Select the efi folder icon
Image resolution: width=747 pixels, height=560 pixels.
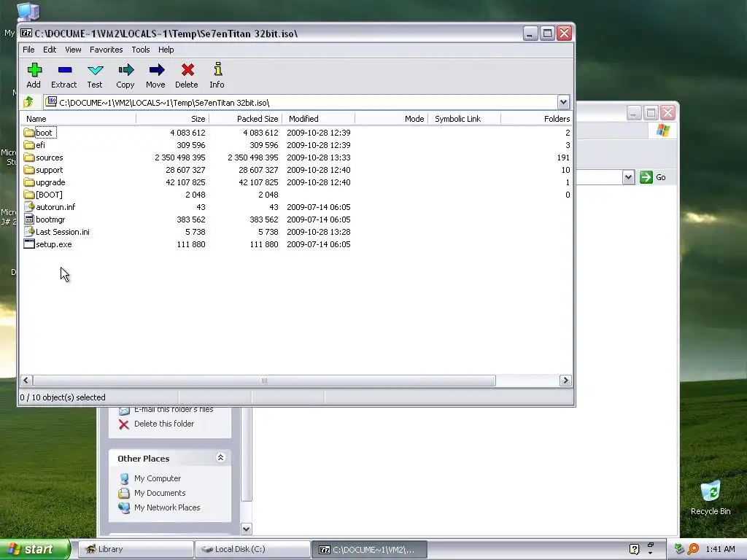[x=29, y=145]
